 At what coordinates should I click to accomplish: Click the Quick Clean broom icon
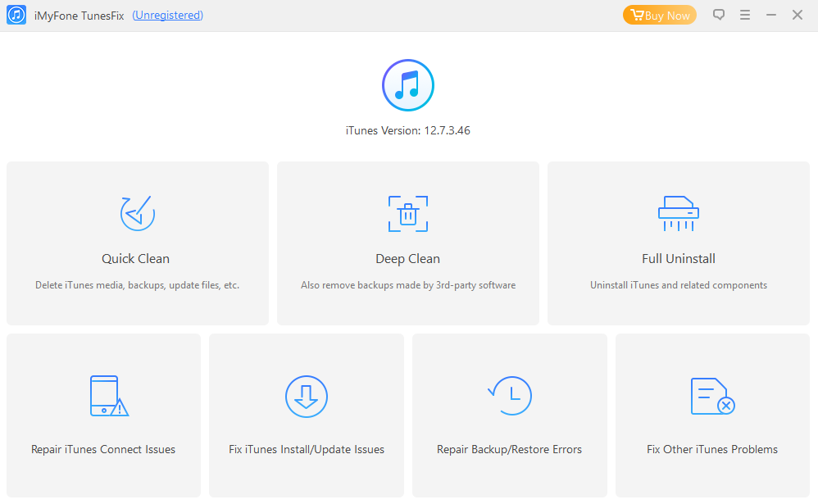pyautogui.click(x=137, y=213)
